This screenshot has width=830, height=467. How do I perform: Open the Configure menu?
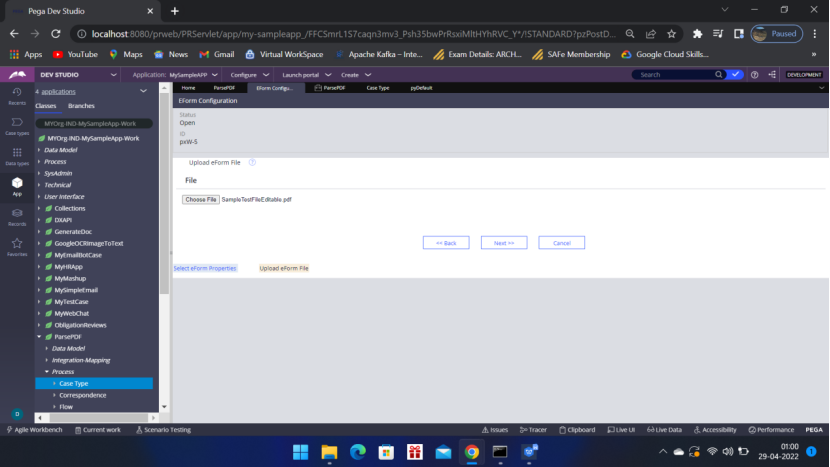click(x=250, y=75)
